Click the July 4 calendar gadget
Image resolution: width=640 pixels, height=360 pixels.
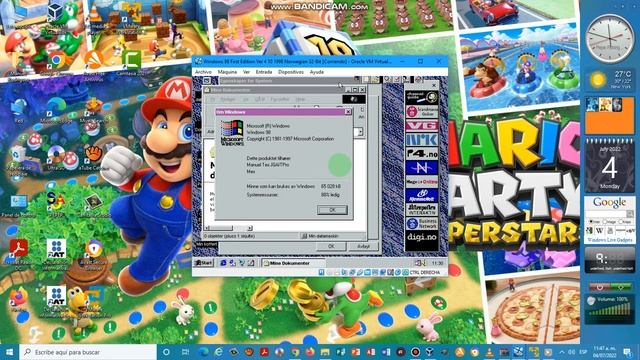coord(610,166)
